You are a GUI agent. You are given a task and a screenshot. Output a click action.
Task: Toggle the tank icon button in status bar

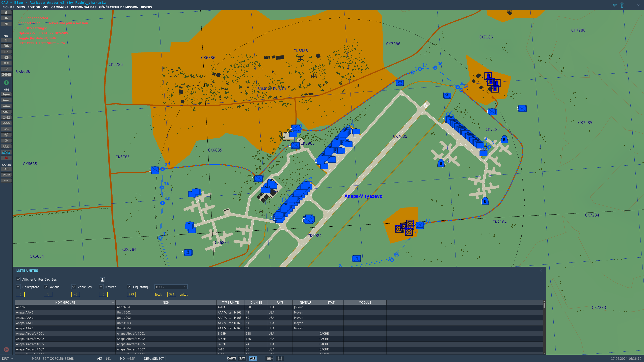[269, 358]
